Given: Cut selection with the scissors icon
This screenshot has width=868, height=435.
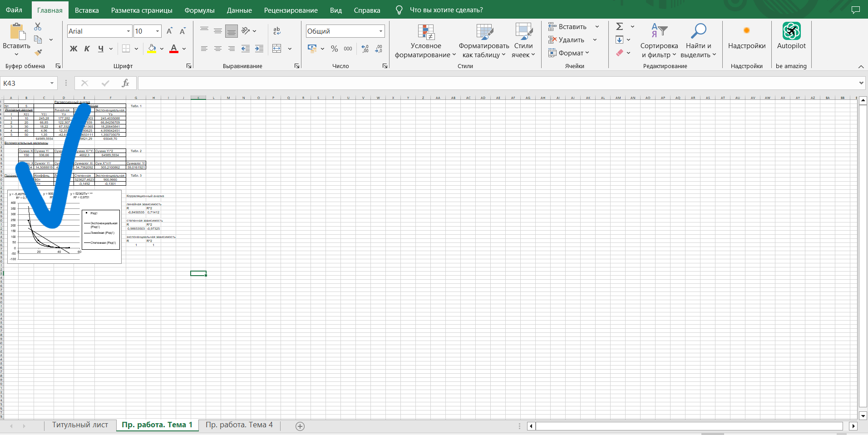Looking at the screenshot, I should [38, 27].
